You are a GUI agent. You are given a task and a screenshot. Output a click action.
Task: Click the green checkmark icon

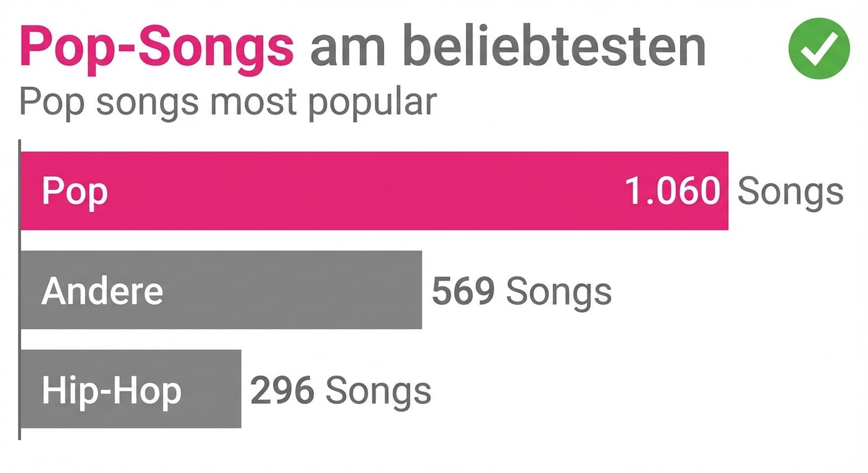point(819,48)
